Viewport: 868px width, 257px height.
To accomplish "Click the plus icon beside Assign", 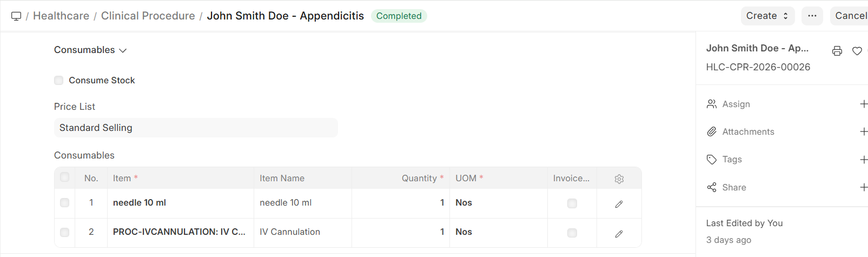I will [863, 104].
